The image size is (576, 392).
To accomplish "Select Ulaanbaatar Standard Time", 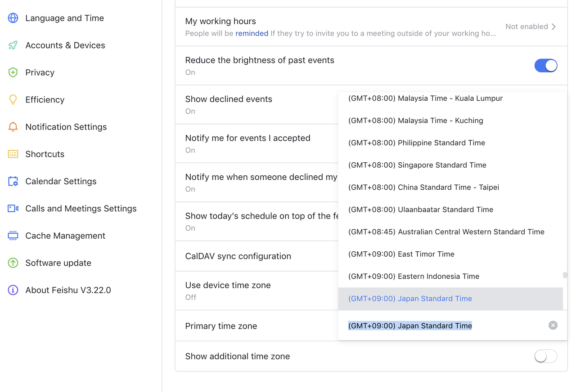I will (450, 209).
